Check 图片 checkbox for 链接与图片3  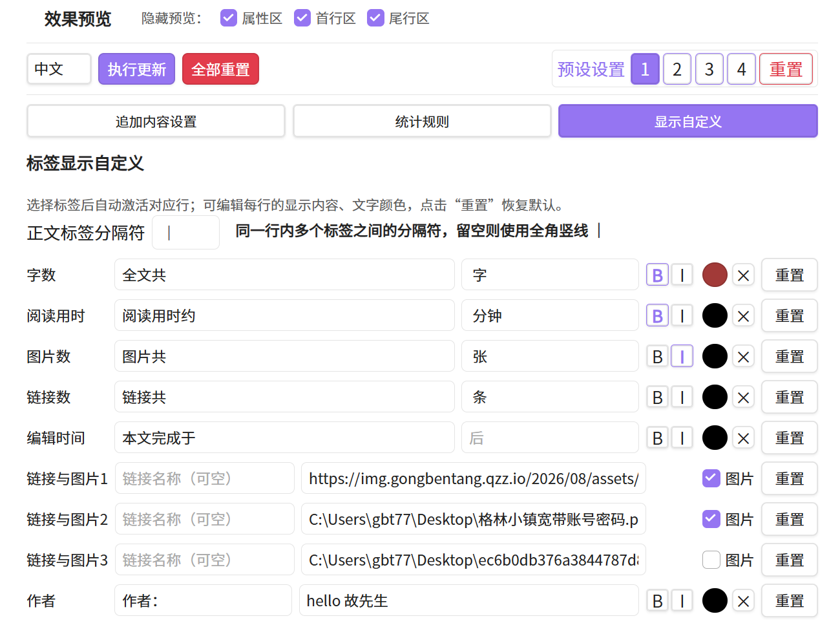711,560
